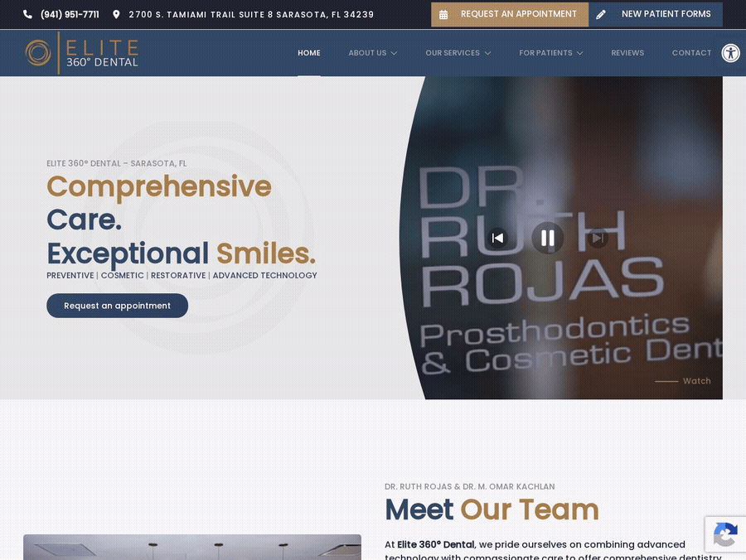Image resolution: width=746 pixels, height=560 pixels.
Task: Expand the Our Services chevron
Action: click(487, 53)
